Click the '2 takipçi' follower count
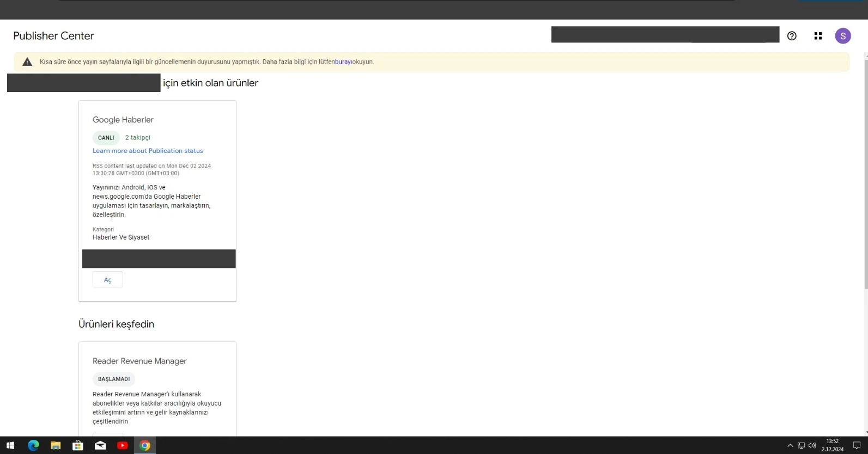868x454 pixels. click(137, 138)
